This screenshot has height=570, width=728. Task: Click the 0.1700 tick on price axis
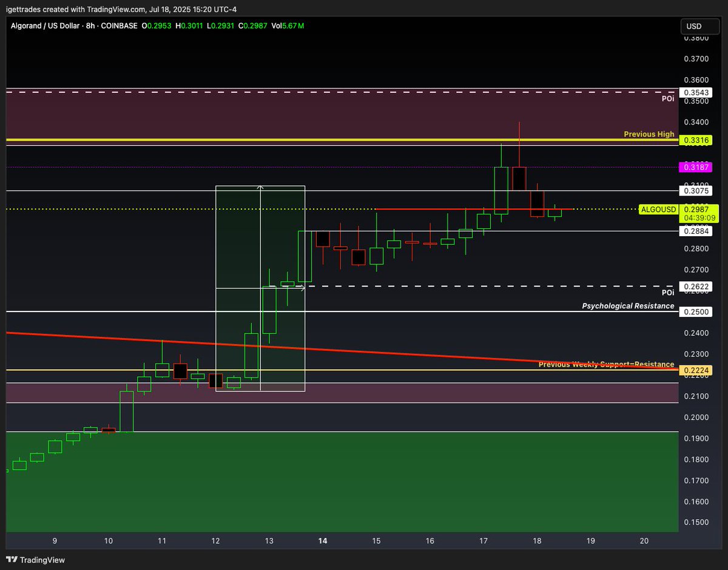coord(696,480)
